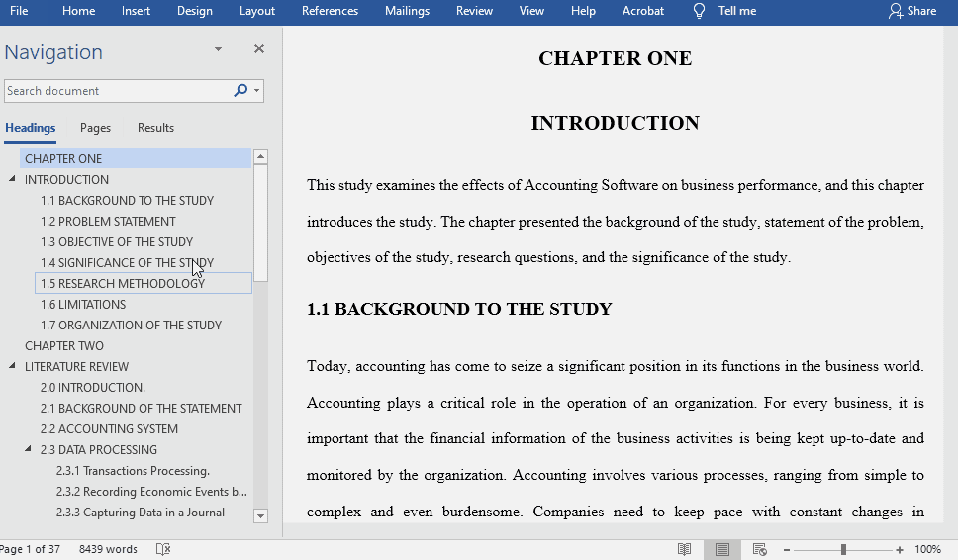Screen dimensions: 958x560
Task: Click the 1.1 BACKGROUND TO THE STUDY document heading
Action: pos(459,309)
